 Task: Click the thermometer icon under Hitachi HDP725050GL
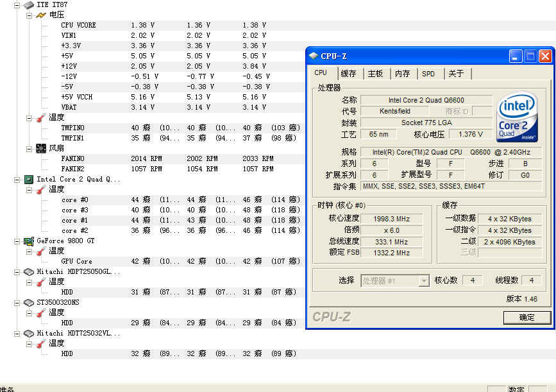point(41,282)
